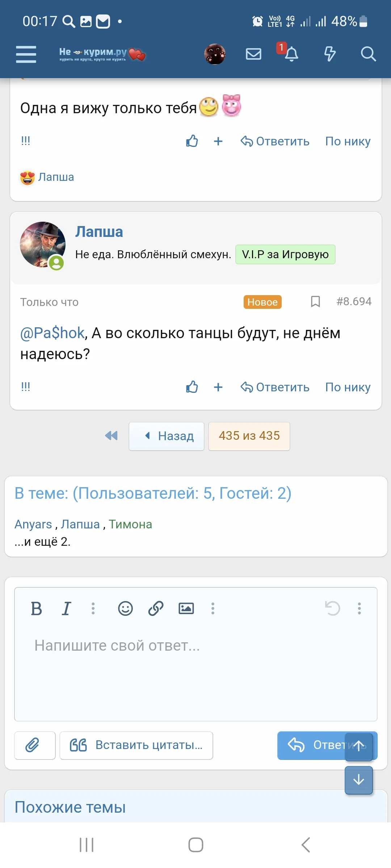Open the hamburger menu
391x868 pixels.
pyautogui.click(x=26, y=54)
